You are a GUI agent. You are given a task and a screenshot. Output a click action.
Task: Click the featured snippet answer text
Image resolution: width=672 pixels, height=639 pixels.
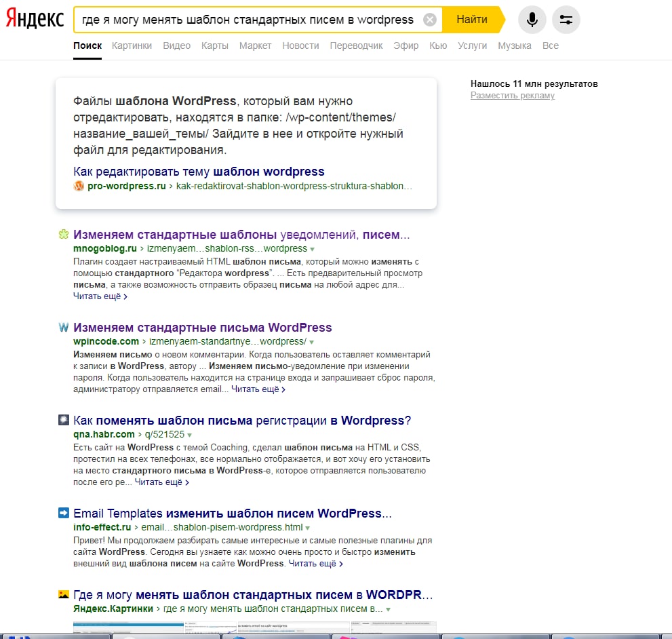point(238,125)
